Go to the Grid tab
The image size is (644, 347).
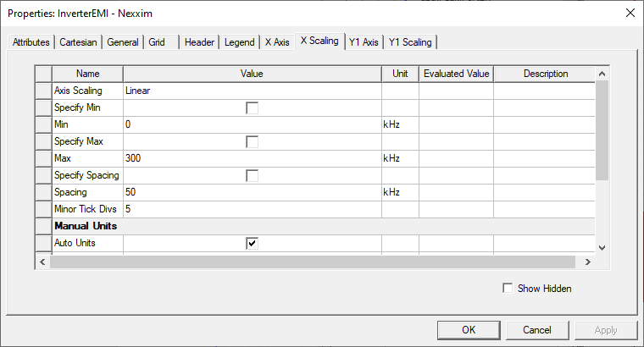(161, 42)
